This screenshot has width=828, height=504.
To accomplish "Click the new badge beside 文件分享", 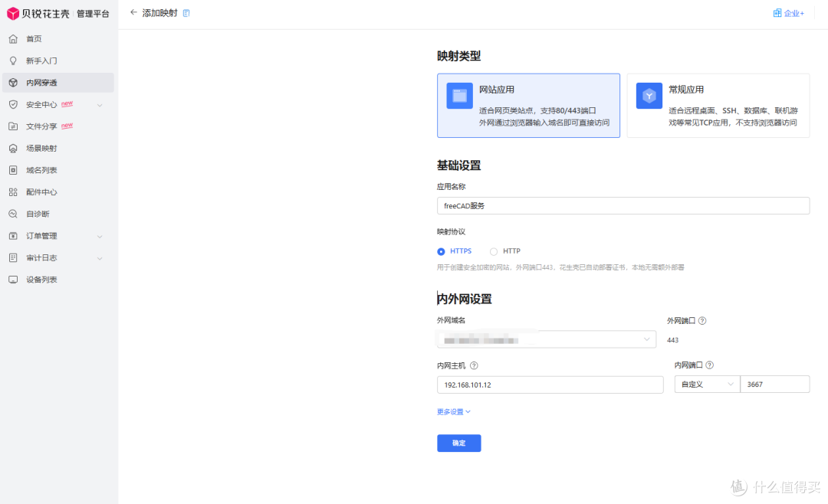I will point(67,126).
